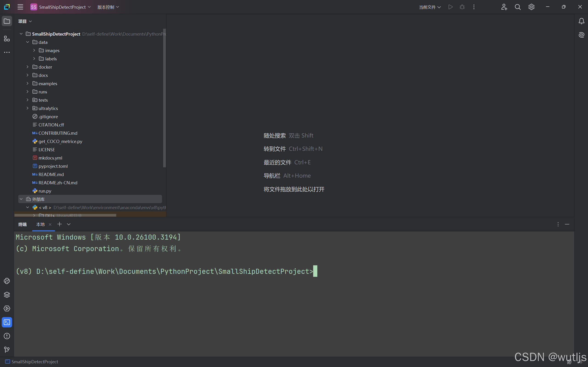This screenshot has height=367, width=588.
Task: Toggle the Terminal tool window button
Action: (7, 322)
